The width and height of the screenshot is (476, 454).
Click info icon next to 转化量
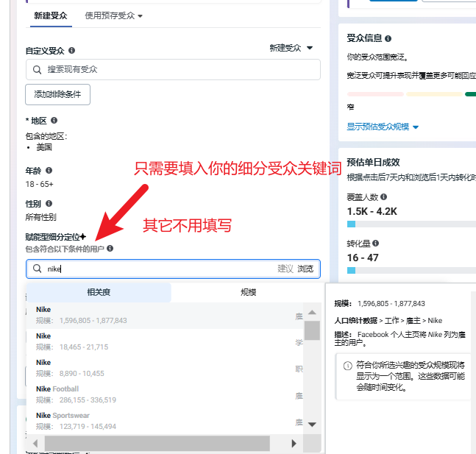tap(376, 244)
